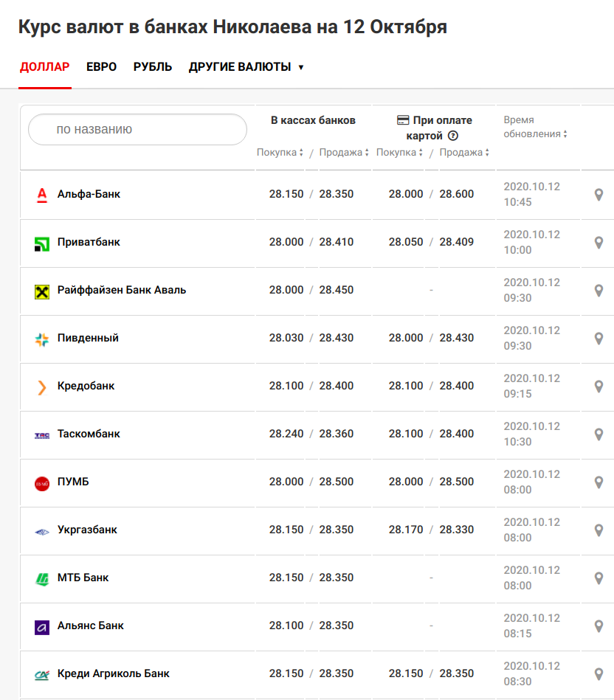The width and height of the screenshot is (614, 700).
Task: Switch to the ЕВРО tab
Action: [101, 67]
